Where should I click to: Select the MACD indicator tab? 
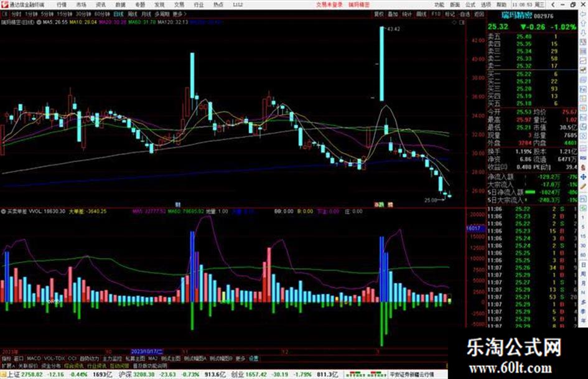[x=34, y=358]
